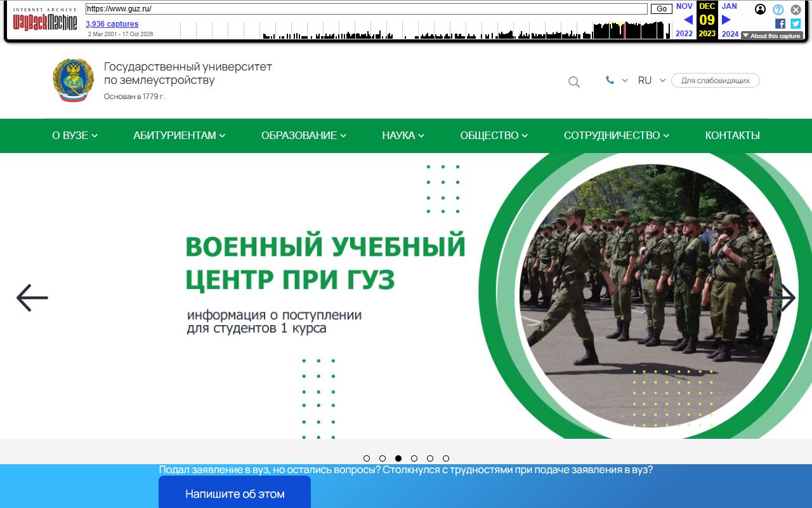The image size is (812, 508).
Task: Click Wayback Go button
Action: click(x=662, y=9)
